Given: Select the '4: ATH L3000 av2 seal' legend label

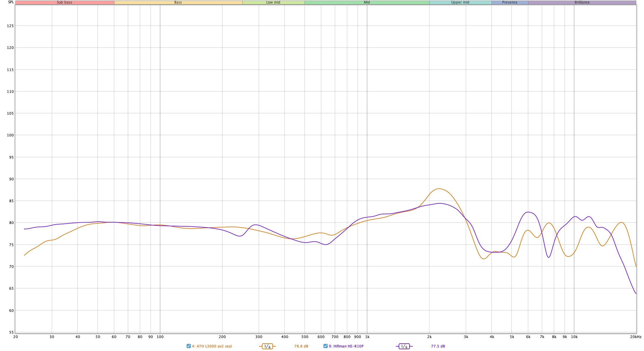Looking at the screenshot, I should [x=212, y=346].
